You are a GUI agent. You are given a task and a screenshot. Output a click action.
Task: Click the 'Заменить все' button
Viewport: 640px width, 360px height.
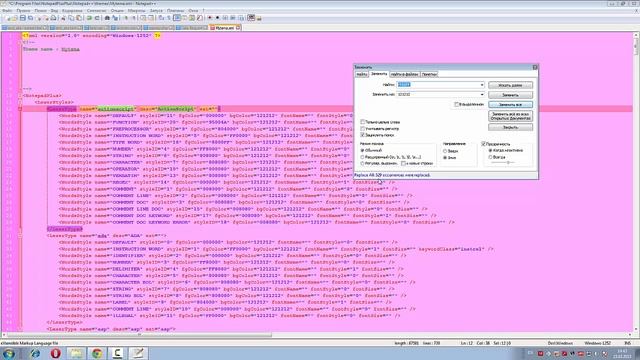point(510,105)
